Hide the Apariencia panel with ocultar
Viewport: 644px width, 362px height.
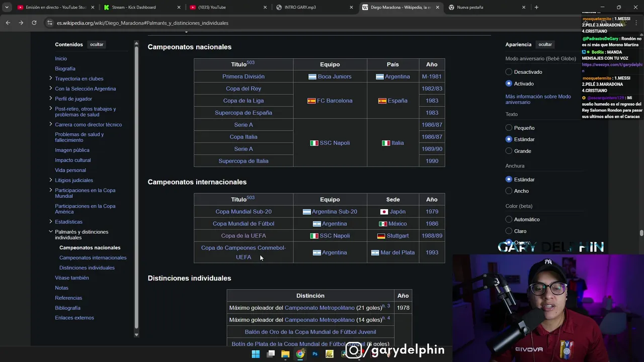point(545,44)
